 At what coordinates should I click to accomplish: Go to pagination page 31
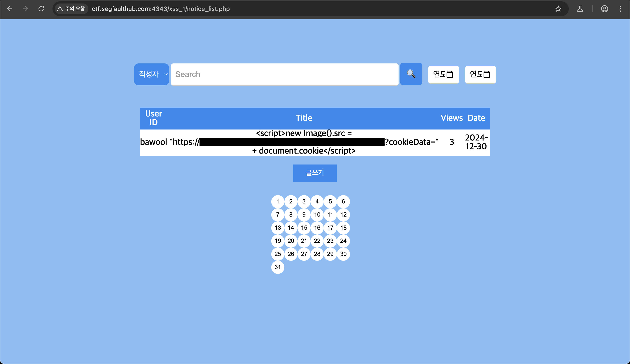coord(278,267)
